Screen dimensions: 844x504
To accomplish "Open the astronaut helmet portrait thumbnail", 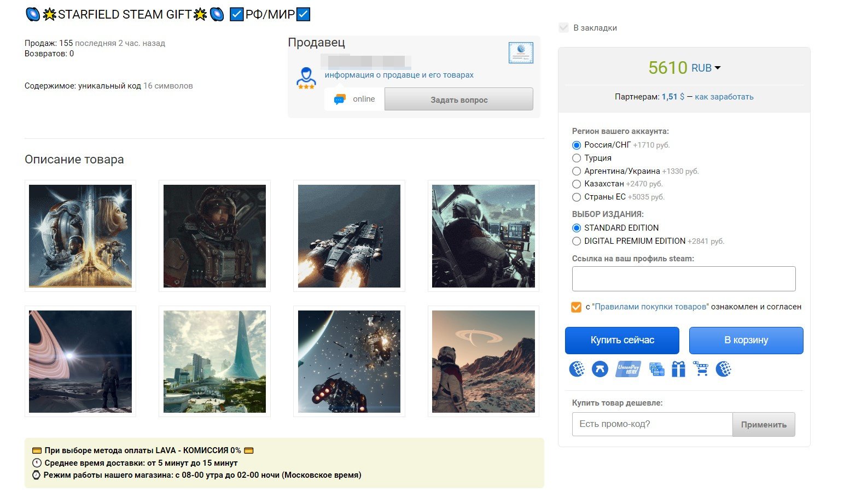I will pyautogui.click(x=214, y=236).
